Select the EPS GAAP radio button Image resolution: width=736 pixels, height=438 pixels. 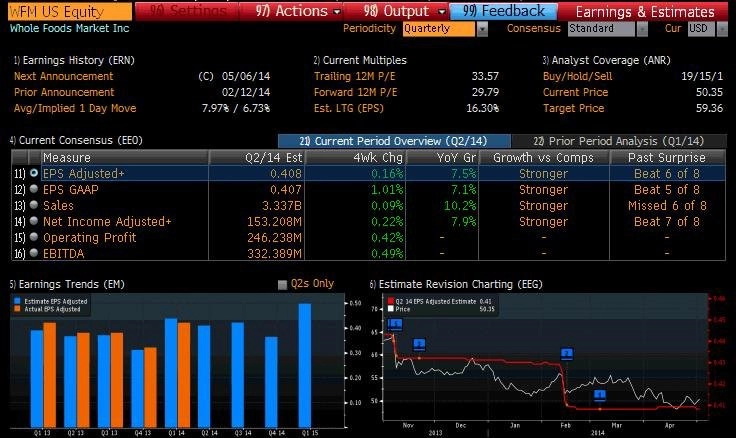34,189
